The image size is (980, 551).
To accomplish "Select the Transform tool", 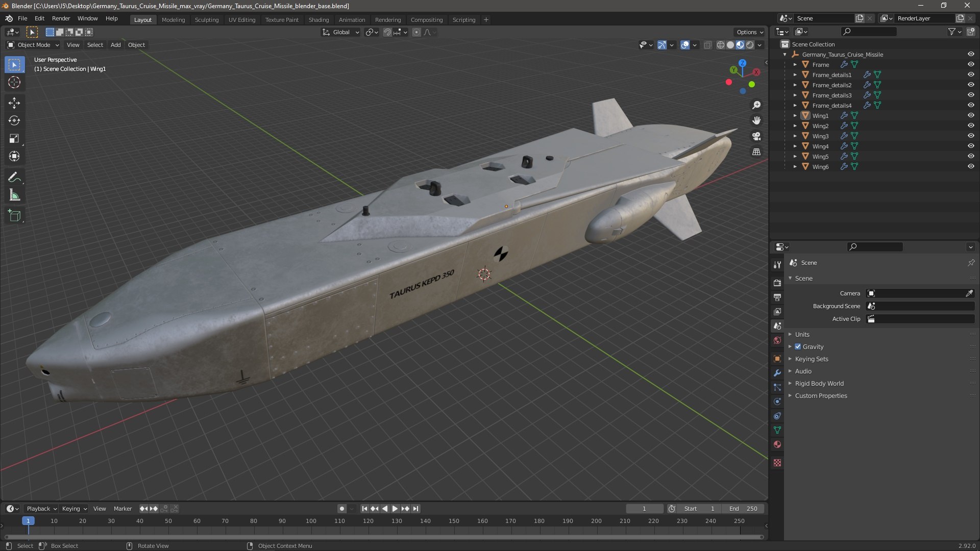I will pos(14,157).
